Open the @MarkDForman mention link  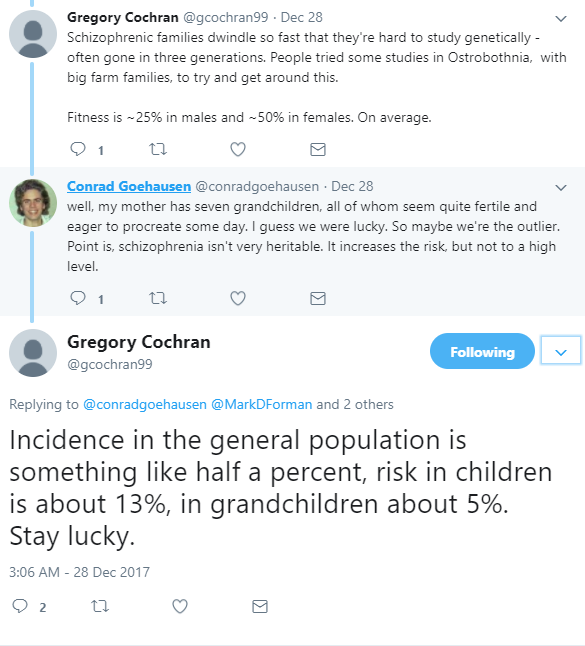[x=262, y=404]
